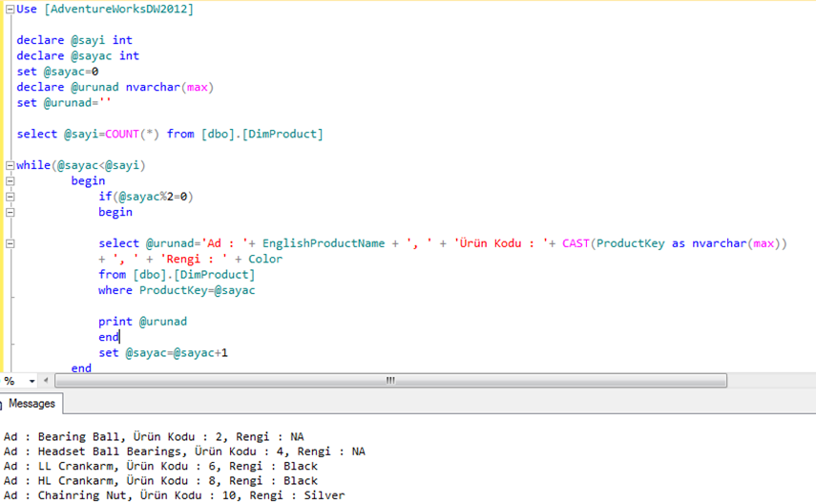
Task: Click the 'HL Crankarm' output message row
Action: (160, 480)
